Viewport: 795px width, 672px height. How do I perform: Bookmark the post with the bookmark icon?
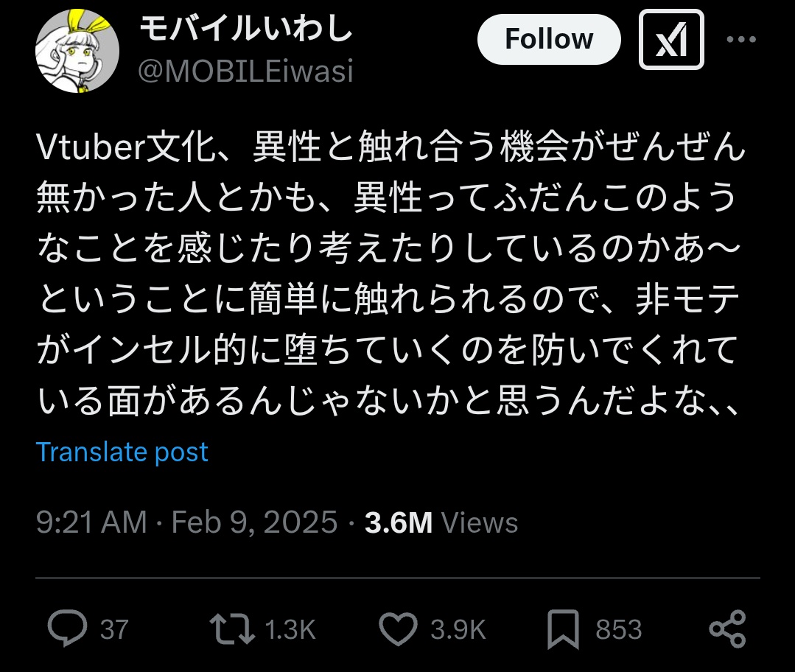tap(564, 629)
